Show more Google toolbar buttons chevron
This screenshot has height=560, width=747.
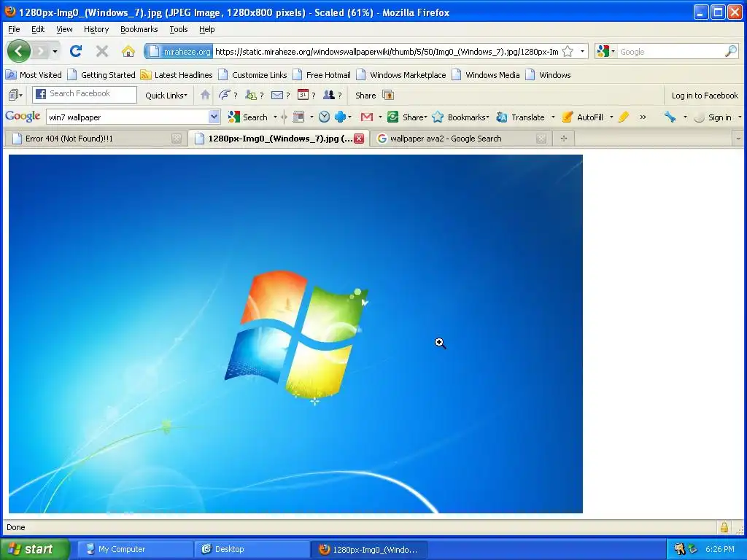click(x=643, y=117)
